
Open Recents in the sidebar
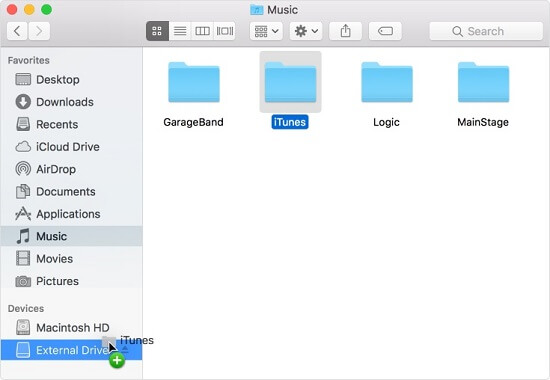point(72,124)
